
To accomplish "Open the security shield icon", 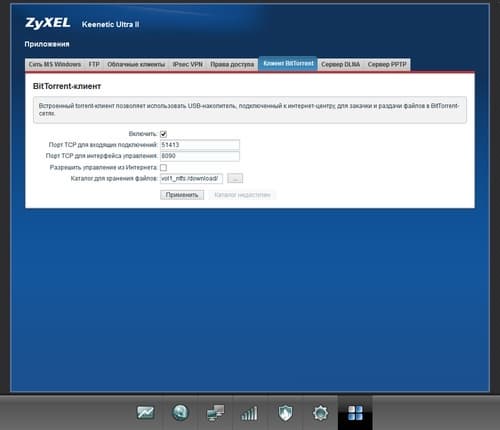I will click(285, 413).
